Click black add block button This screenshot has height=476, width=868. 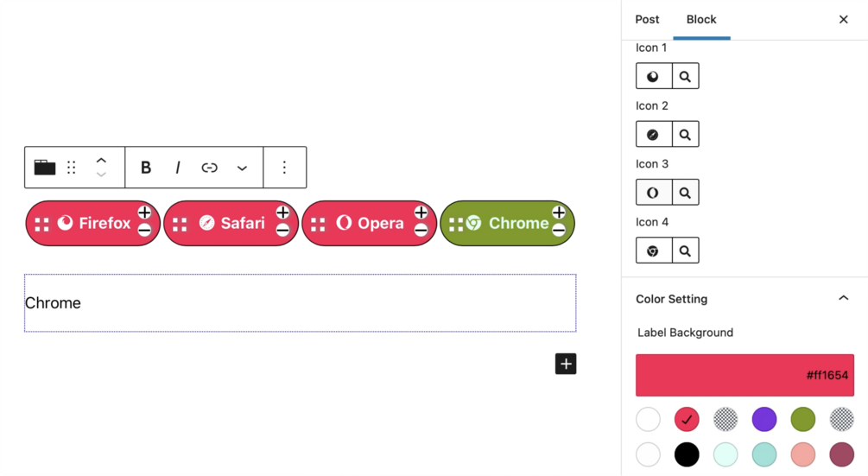pyautogui.click(x=566, y=364)
